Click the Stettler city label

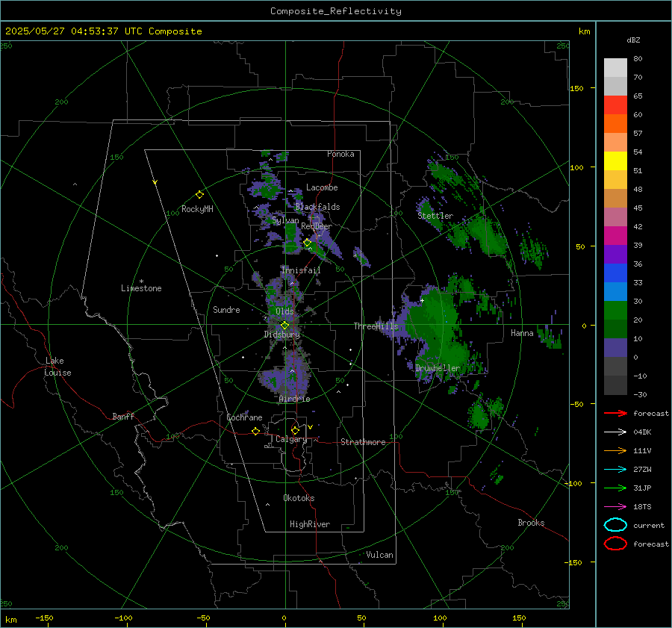435,216
